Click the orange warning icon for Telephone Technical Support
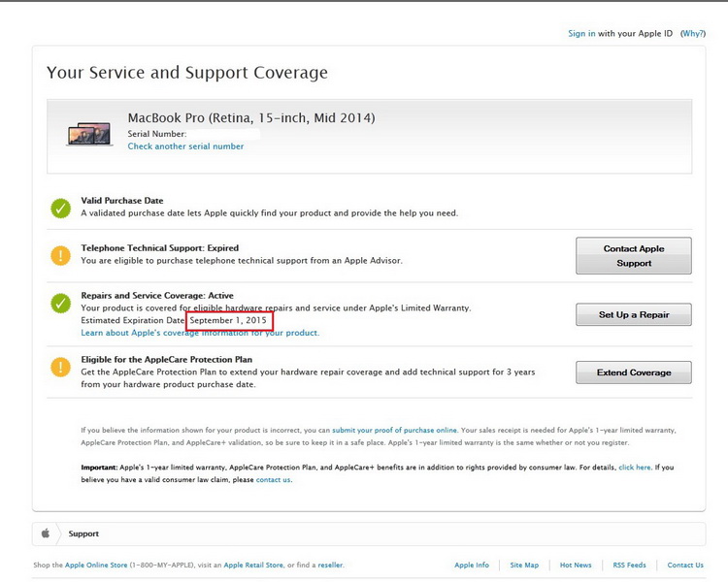The height and width of the screenshot is (582, 728). pyautogui.click(x=61, y=255)
